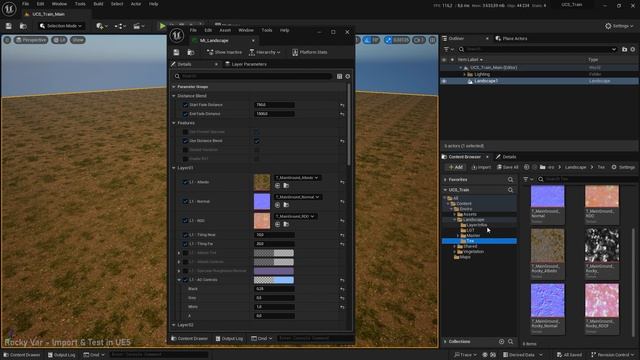Screen dimensions: 640x360
Task: Open Content Browser Settings
Action: click(623, 167)
